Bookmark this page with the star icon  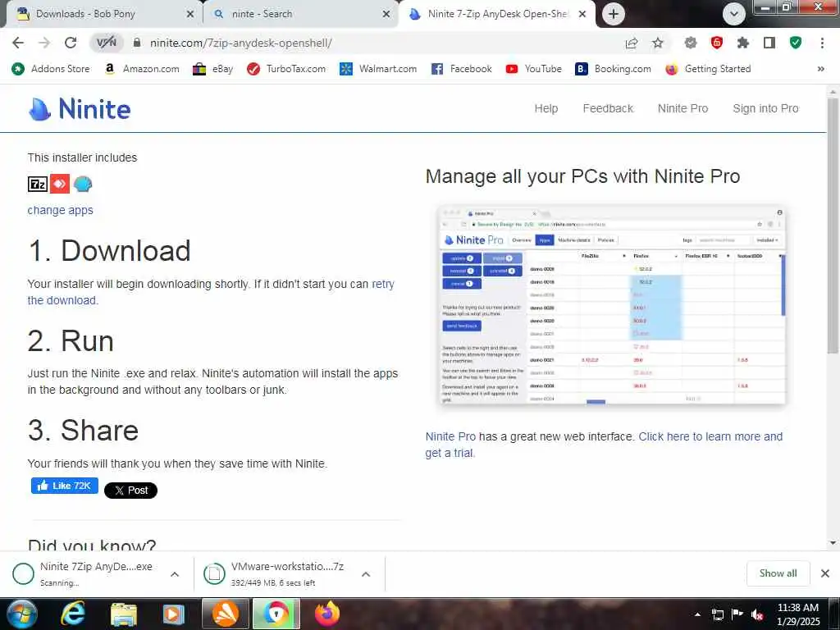click(x=658, y=43)
